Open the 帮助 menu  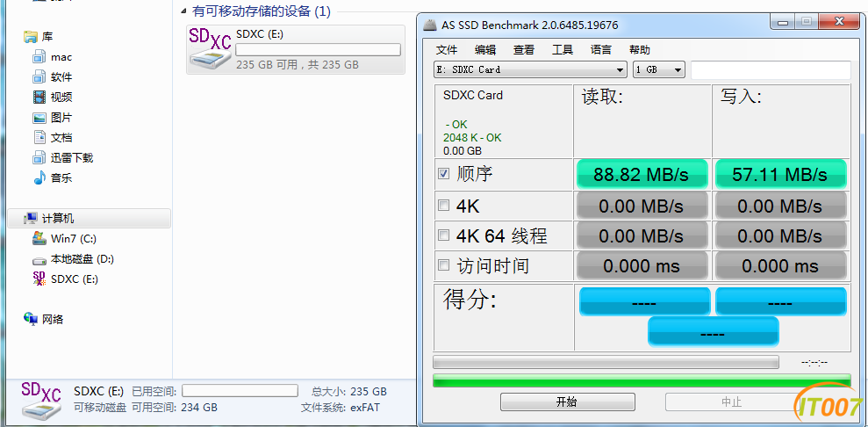(640, 50)
